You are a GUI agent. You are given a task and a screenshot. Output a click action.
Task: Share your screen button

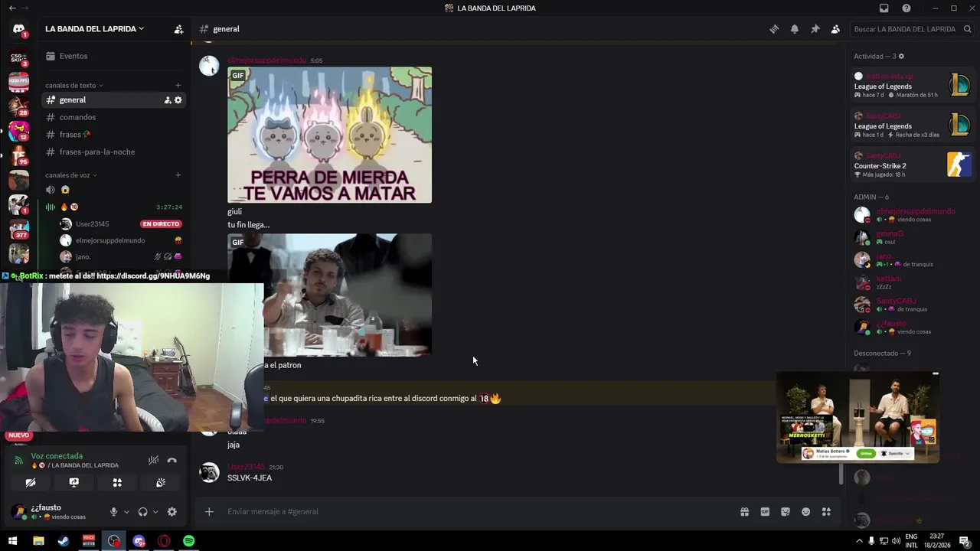[73, 483]
